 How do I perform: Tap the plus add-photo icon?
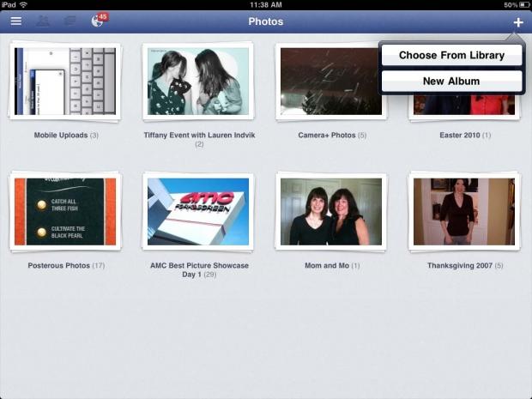[x=518, y=22]
